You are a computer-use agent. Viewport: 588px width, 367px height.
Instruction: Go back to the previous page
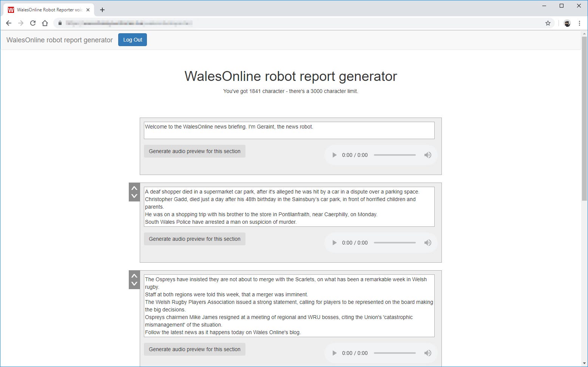(x=9, y=23)
